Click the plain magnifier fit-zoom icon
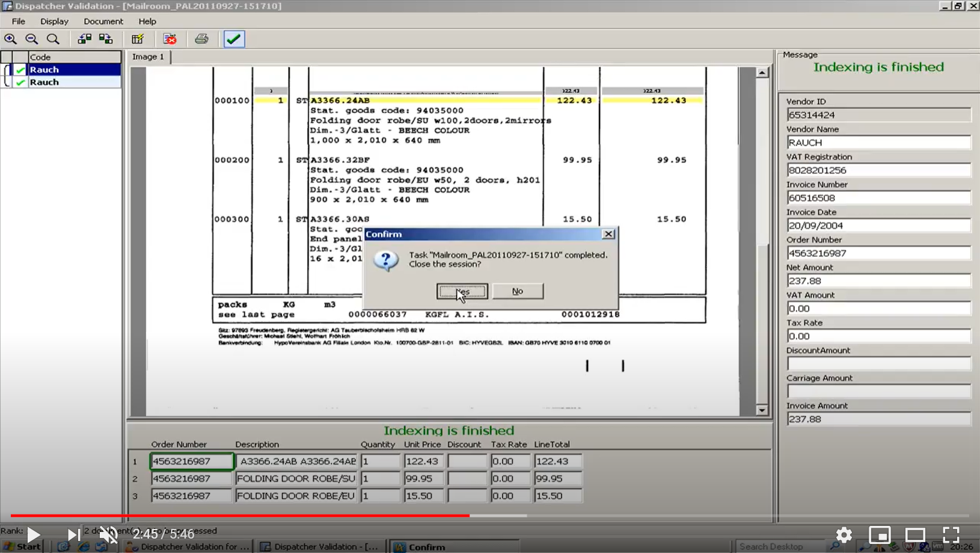Image resolution: width=980 pixels, height=553 pixels. (53, 39)
